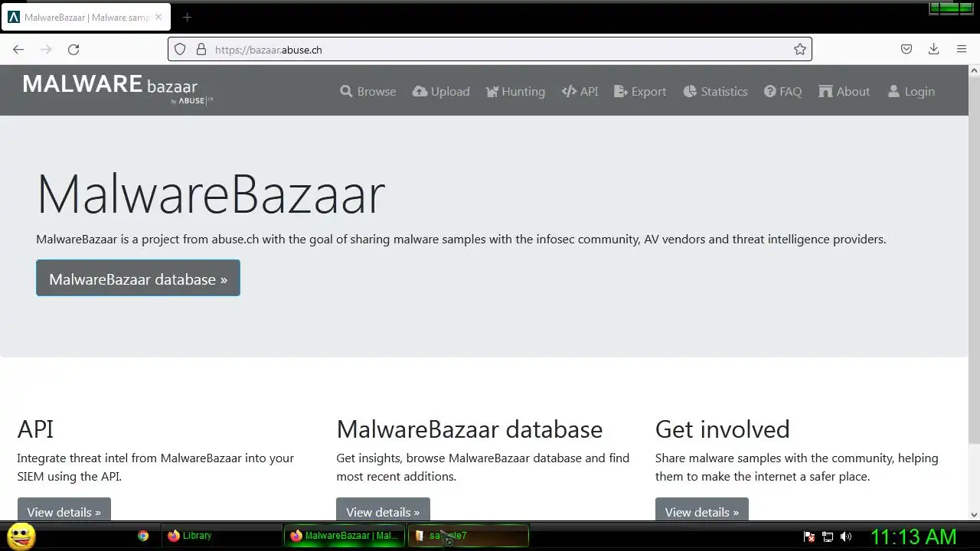The width and height of the screenshot is (980, 551).
Task: View details under Get involved section
Action: [702, 512]
